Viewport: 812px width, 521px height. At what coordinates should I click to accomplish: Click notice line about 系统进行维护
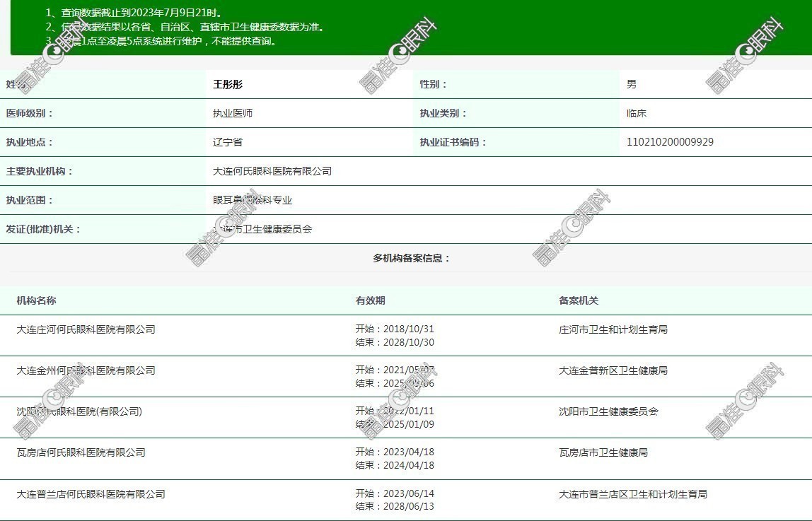tap(163, 41)
